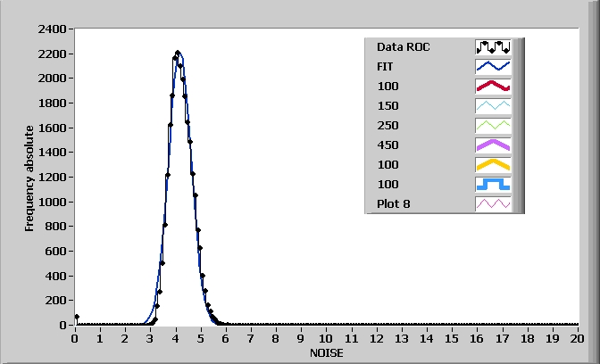Click the Data ROC plot style icon
600x364 pixels.
coord(493,46)
